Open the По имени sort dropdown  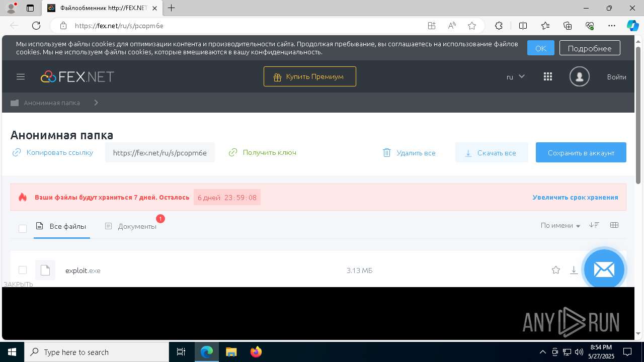(x=560, y=226)
